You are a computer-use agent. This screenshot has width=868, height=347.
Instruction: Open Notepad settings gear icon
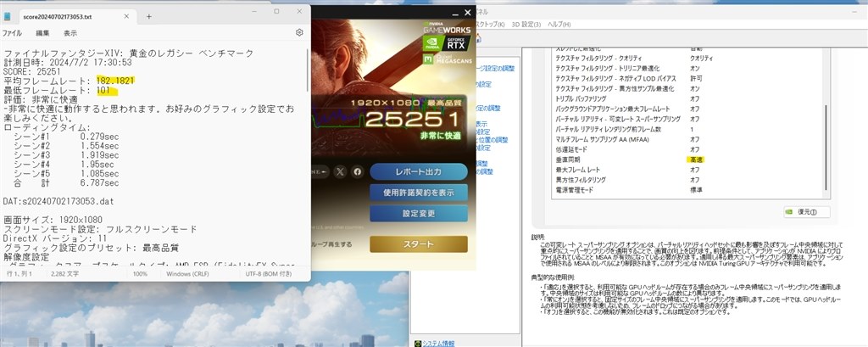pos(299,33)
